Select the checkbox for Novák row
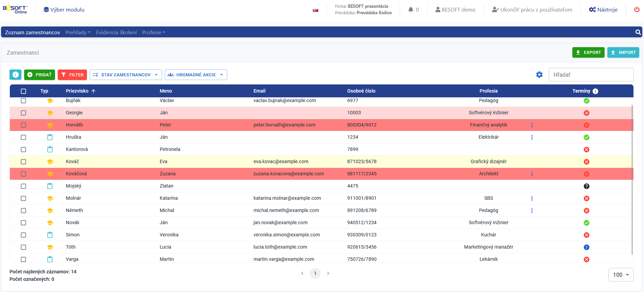The height and width of the screenshot is (292, 644). click(x=23, y=223)
